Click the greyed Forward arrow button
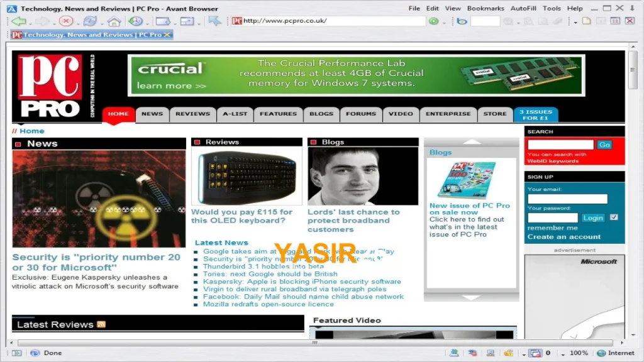This screenshot has height=362, width=644. tap(41, 21)
